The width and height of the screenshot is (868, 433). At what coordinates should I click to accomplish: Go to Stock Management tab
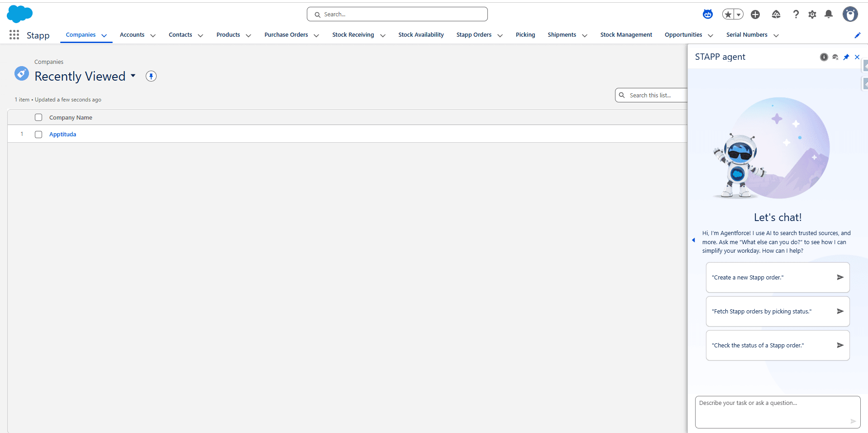point(626,35)
